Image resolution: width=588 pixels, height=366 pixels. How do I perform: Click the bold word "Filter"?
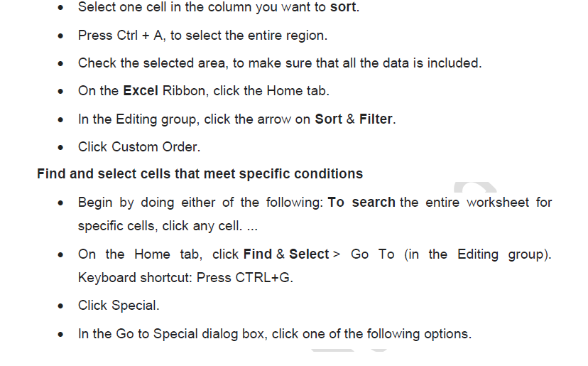(376, 119)
